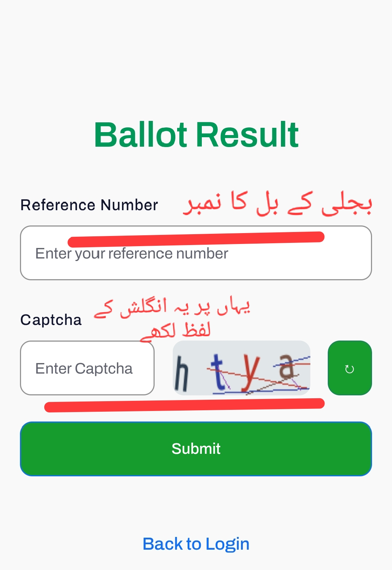
Task: Refresh the captcha with the green reload icon
Action: [350, 368]
